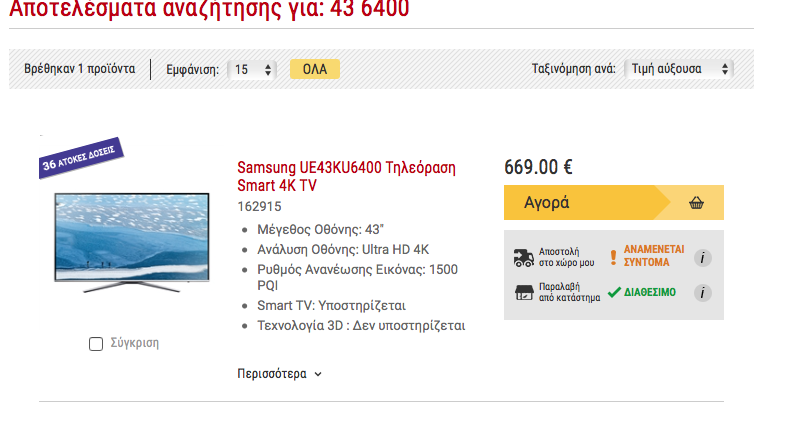Click the ΔΙΑΘΕΣΙΜΟ availability label
Image resolution: width=799 pixels, height=446 pixels.
pyautogui.click(x=650, y=292)
